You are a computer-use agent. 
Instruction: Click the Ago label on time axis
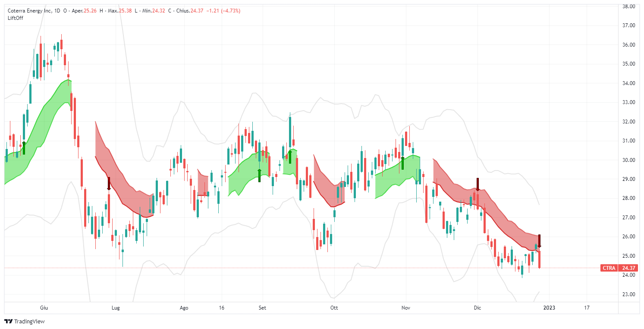(184, 308)
